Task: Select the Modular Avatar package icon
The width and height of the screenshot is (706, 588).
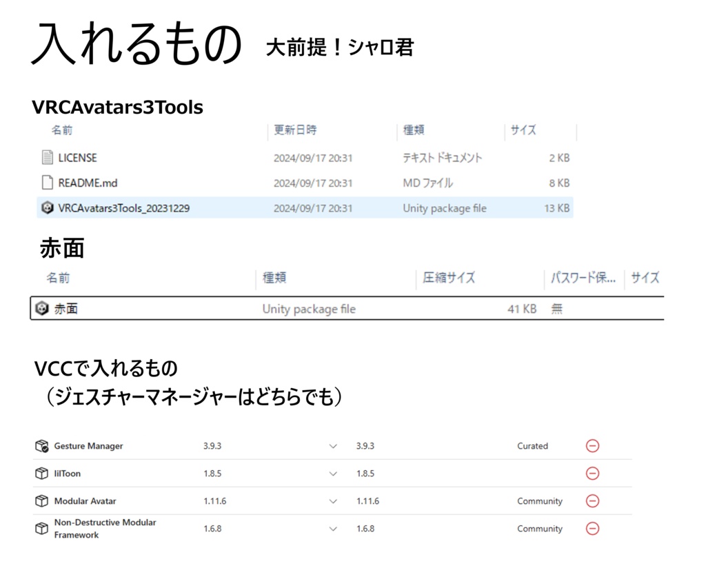Action: pyautogui.click(x=41, y=501)
